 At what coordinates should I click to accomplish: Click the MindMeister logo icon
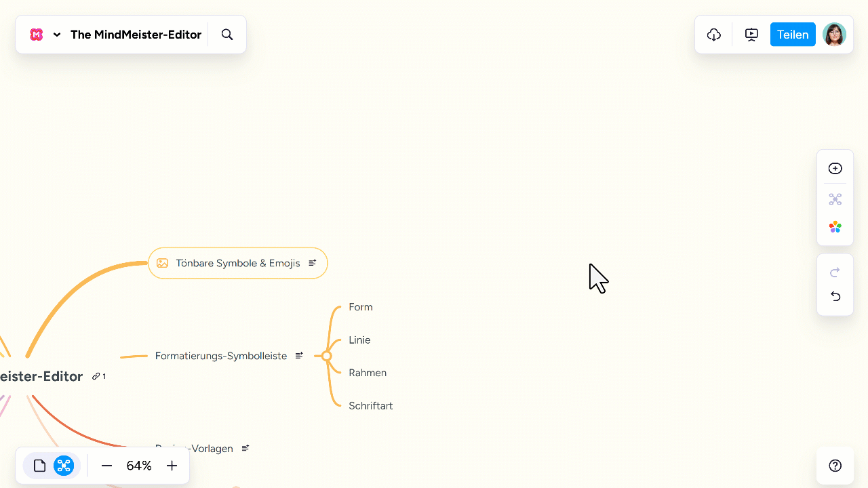[37, 35]
